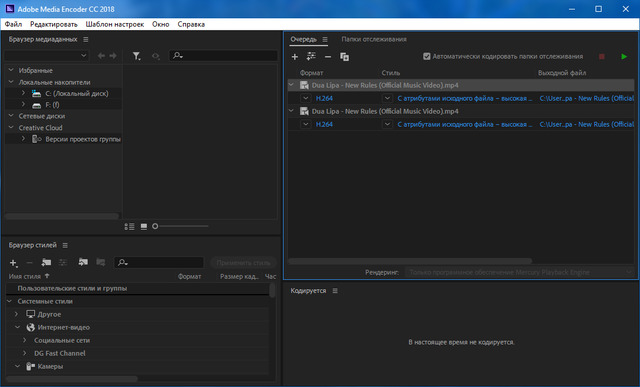
Task: Add source with the plus icon in Queue
Action: coord(295,57)
